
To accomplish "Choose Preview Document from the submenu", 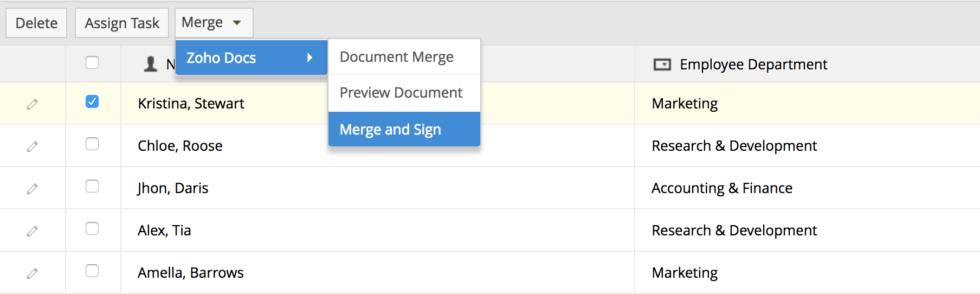I will (401, 93).
